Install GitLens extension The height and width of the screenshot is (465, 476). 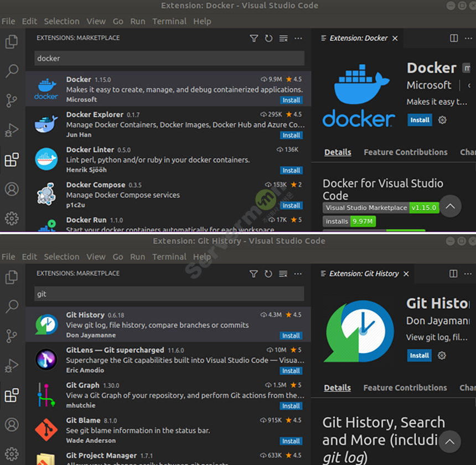(x=291, y=371)
